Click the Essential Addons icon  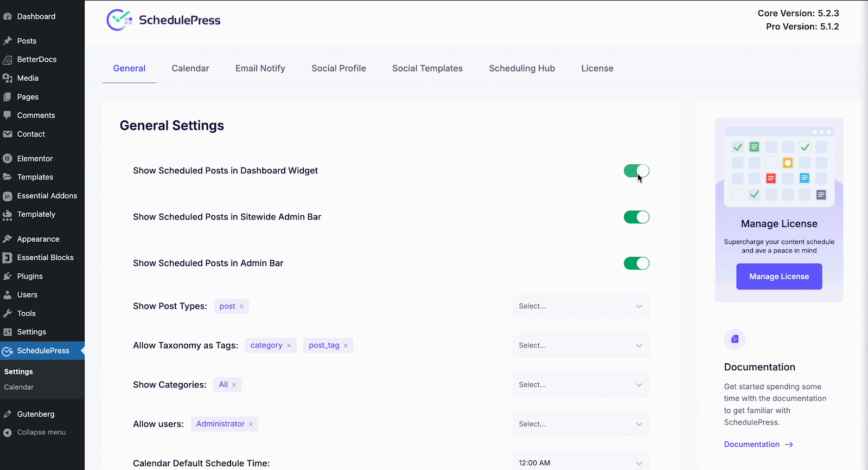tap(8, 196)
